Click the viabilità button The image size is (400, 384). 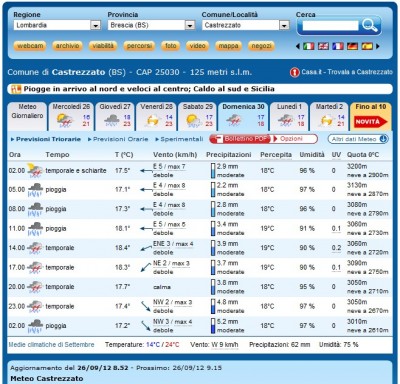click(x=103, y=46)
